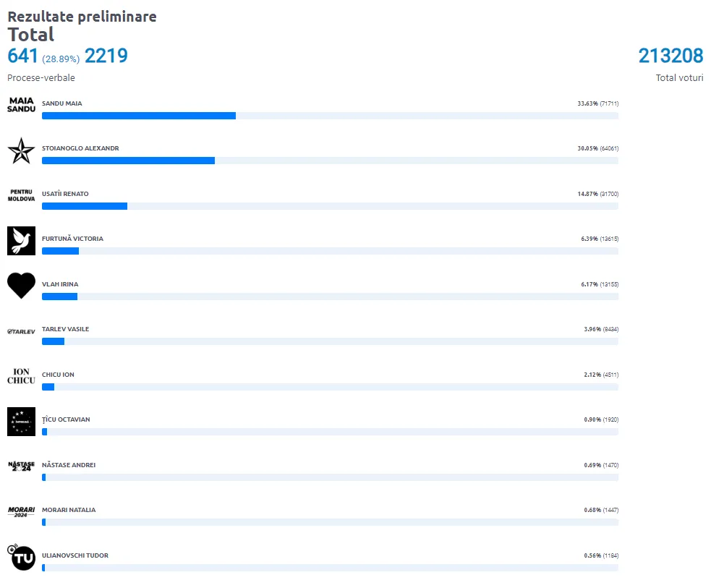The height and width of the screenshot is (588, 711).
Task: Click the TU logo for Ulianovschi Tudor
Action: pyautogui.click(x=21, y=557)
